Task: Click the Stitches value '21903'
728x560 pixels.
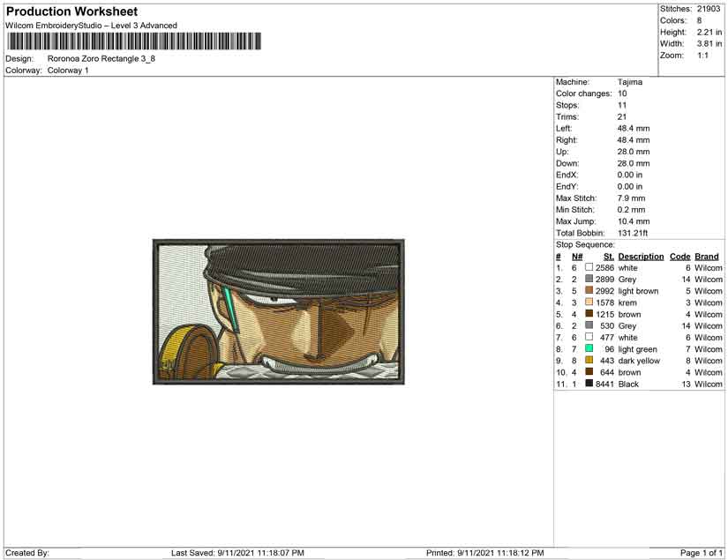Action: point(709,9)
